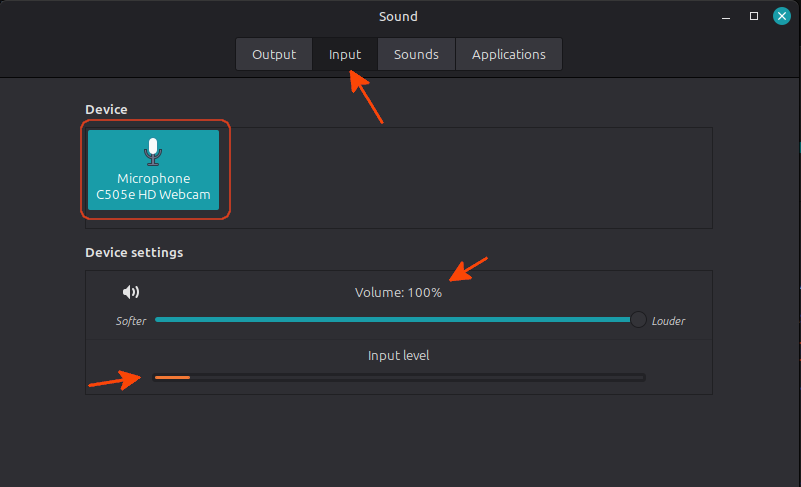
Task: Select the Input tab
Action: 345,54
